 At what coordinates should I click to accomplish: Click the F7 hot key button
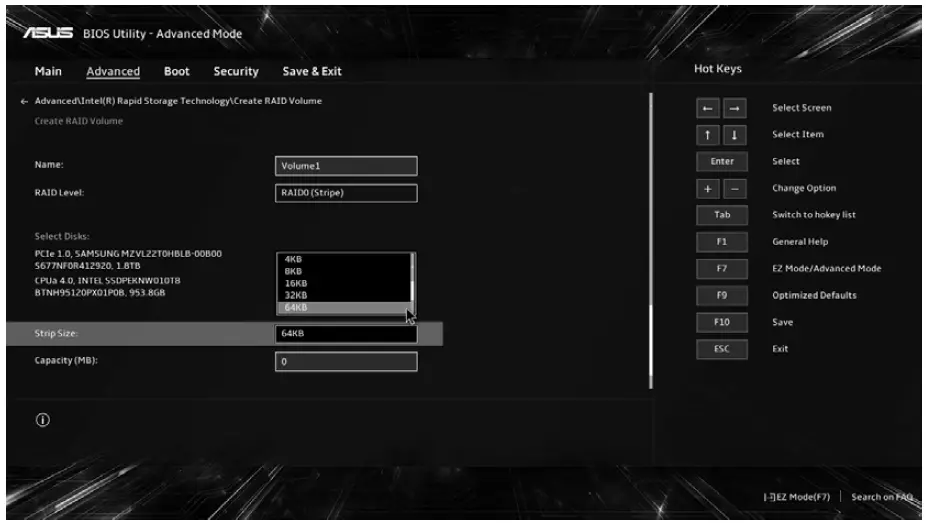(722, 269)
